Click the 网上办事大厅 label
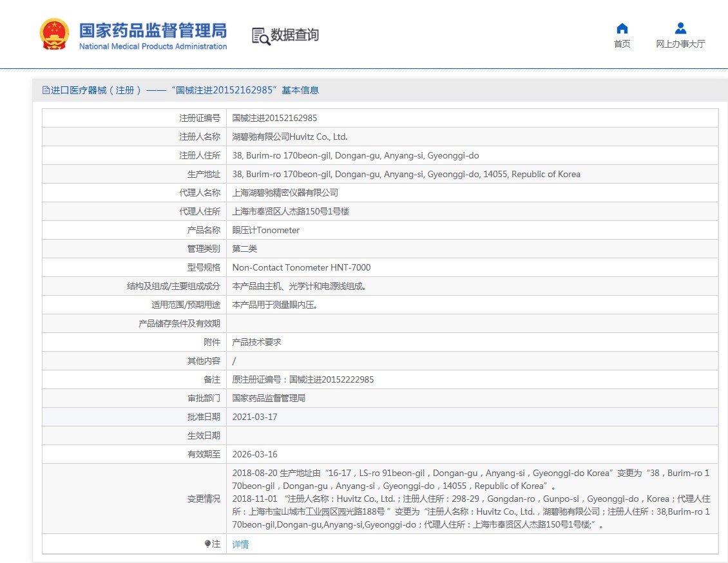The height and width of the screenshot is (563, 728). (x=680, y=44)
